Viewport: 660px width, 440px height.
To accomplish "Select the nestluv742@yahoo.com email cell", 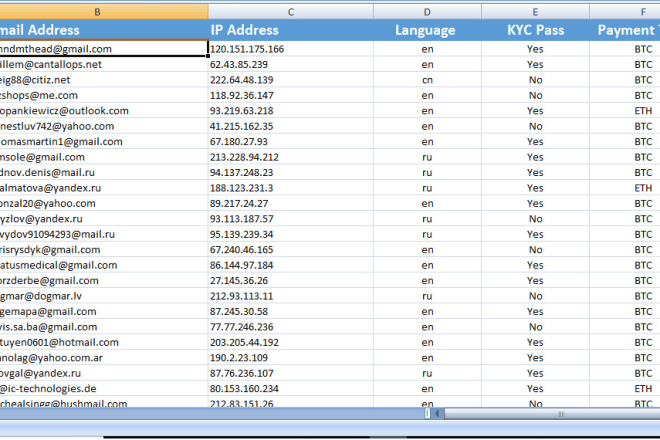I will [x=104, y=126].
